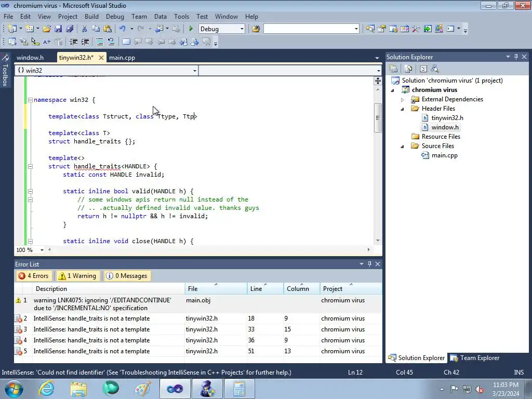The width and height of the screenshot is (532, 399).
Task: Click the Open File folder icon
Action: (x=47, y=29)
